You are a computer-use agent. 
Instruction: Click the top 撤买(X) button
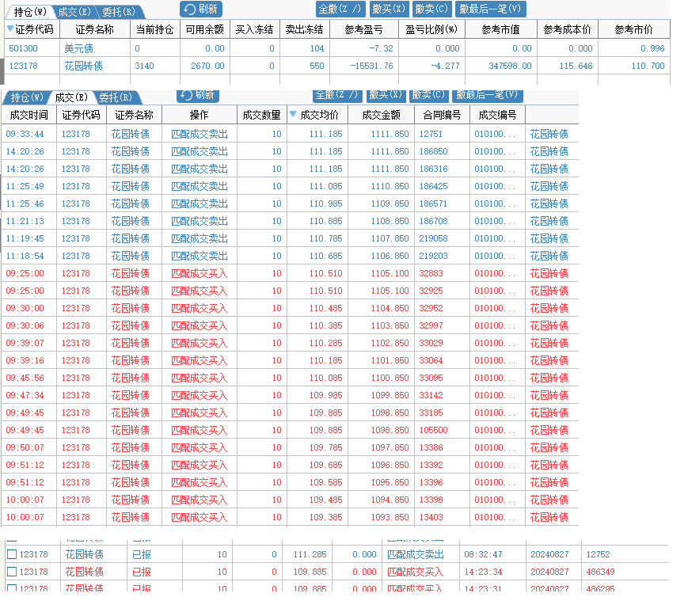388,9
